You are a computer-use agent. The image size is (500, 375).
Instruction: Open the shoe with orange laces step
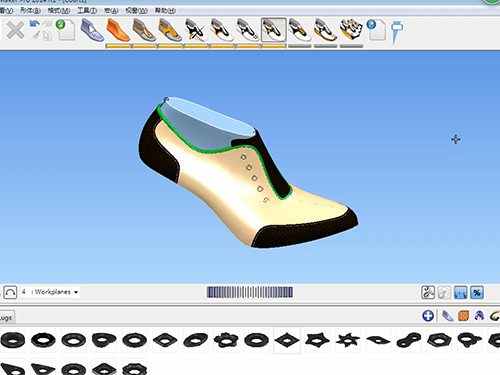pos(300,30)
